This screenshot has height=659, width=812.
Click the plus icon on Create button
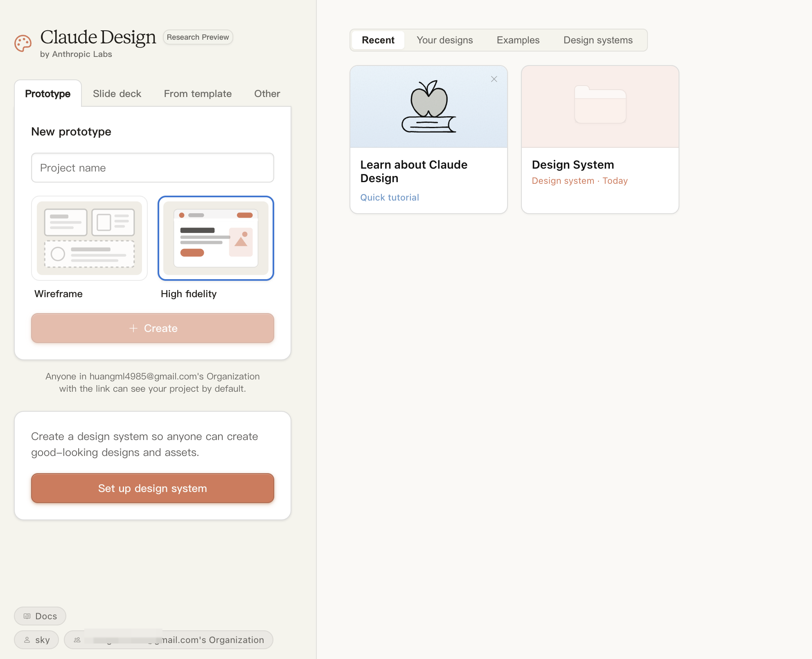[133, 328]
